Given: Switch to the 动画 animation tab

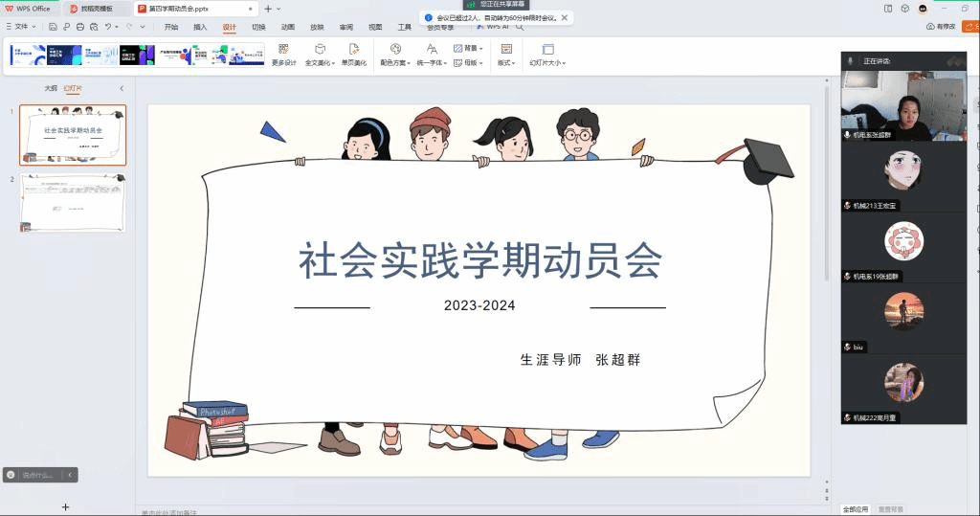Looking at the screenshot, I should pyautogui.click(x=288, y=27).
